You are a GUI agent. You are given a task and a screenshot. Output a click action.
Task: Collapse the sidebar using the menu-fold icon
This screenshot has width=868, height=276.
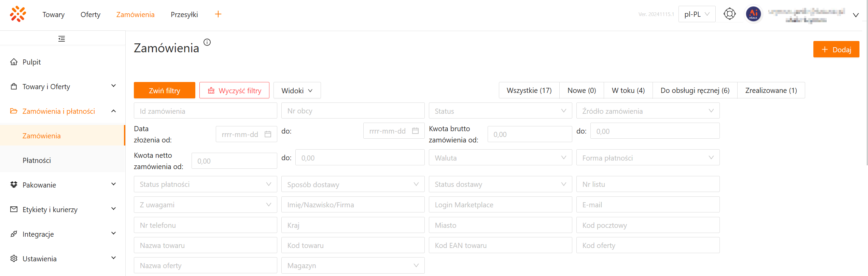61,39
